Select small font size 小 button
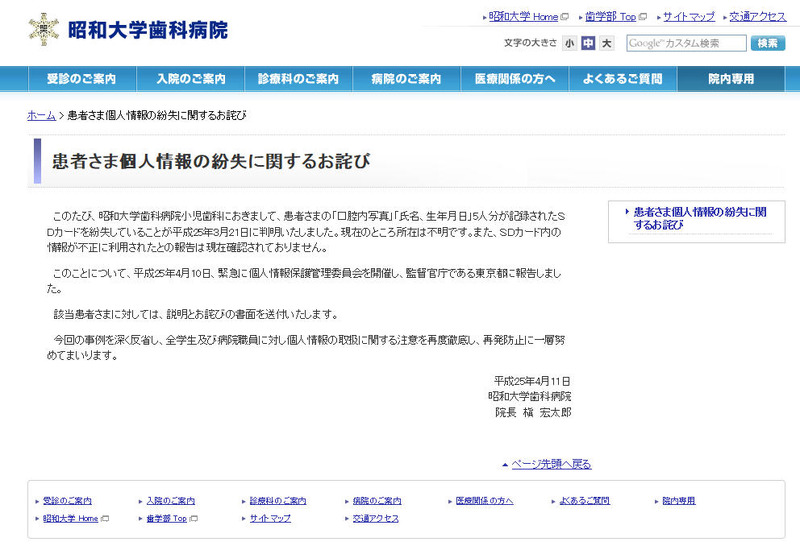The image size is (800, 546). click(x=569, y=43)
